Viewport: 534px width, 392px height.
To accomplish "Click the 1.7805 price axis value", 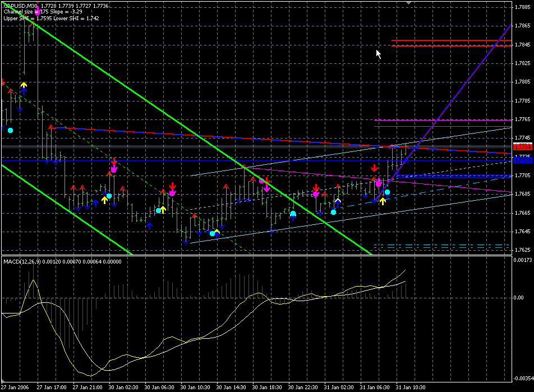I will coord(522,82).
